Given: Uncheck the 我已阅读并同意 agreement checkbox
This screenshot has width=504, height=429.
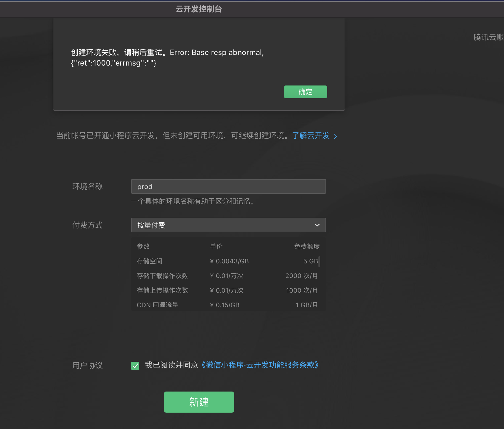Looking at the screenshot, I should point(135,365).
